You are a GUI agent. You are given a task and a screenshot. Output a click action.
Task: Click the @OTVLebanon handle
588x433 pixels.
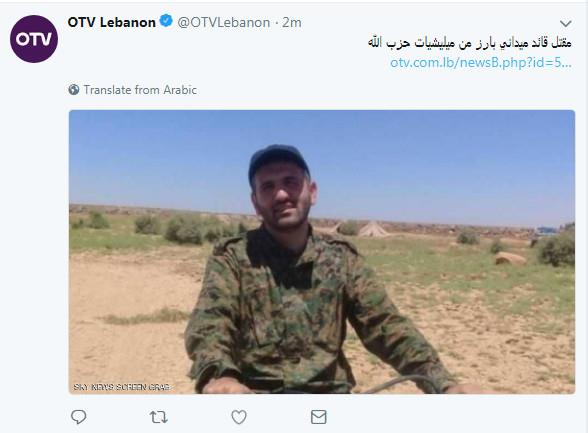pos(224,22)
